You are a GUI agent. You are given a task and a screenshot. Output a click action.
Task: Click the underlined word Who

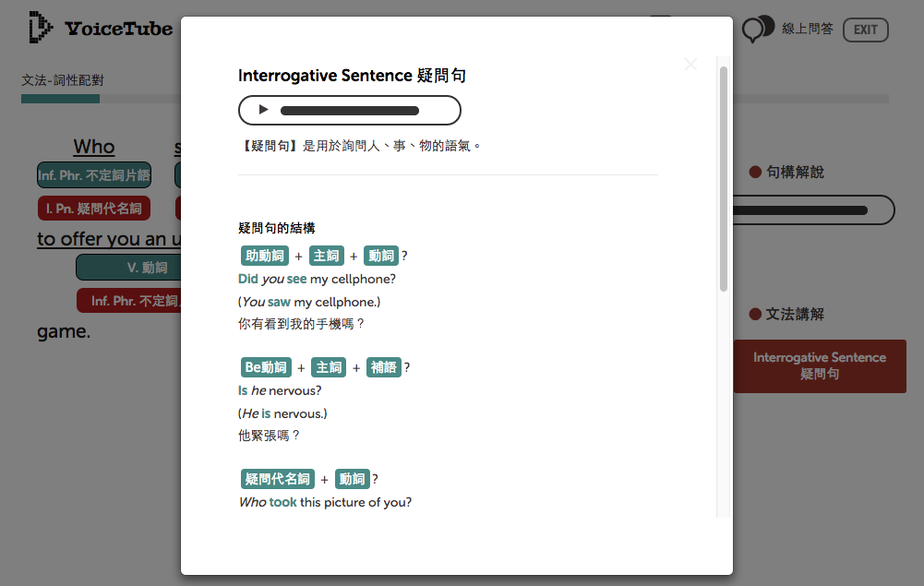pyautogui.click(x=94, y=147)
